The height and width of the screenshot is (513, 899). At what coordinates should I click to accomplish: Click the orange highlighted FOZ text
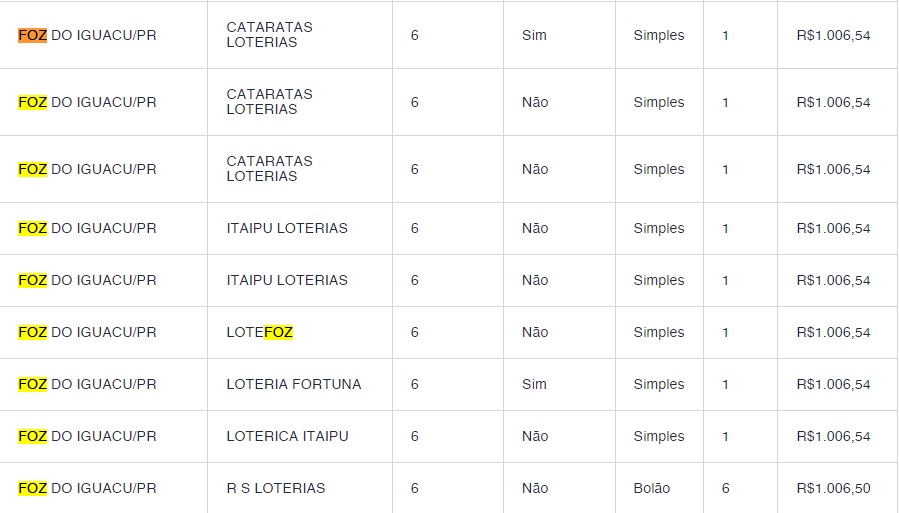[32, 35]
